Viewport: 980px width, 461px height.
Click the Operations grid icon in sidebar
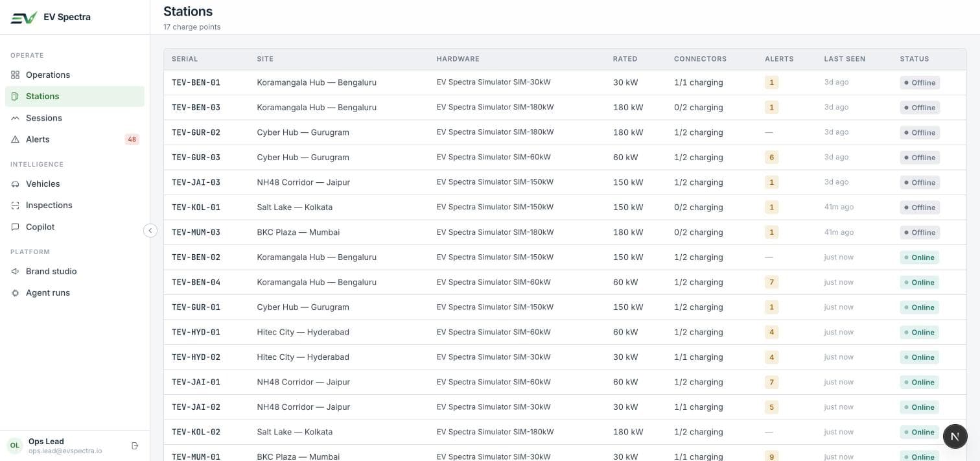16,75
